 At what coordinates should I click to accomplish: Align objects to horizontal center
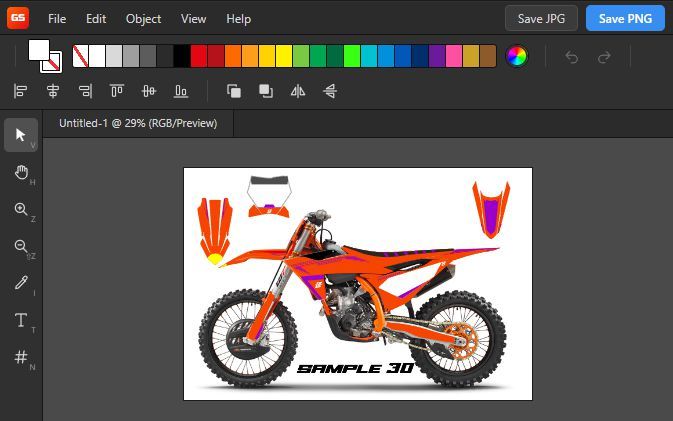(53, 91)
